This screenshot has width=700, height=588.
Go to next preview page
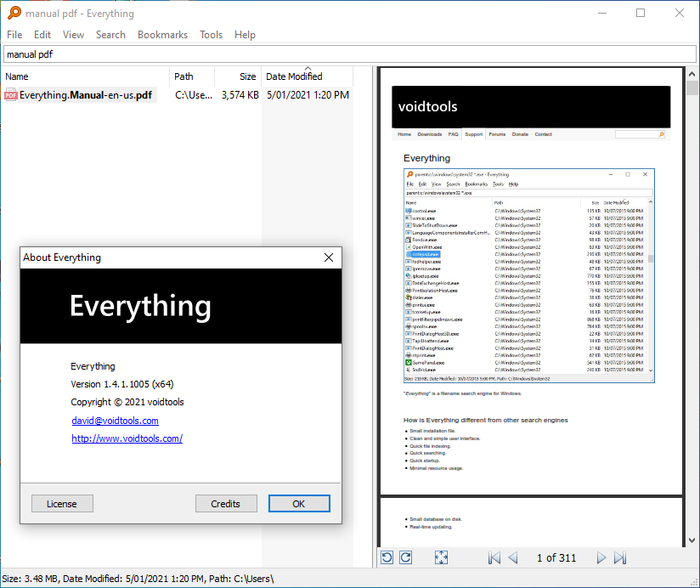[x=601, y=557]
